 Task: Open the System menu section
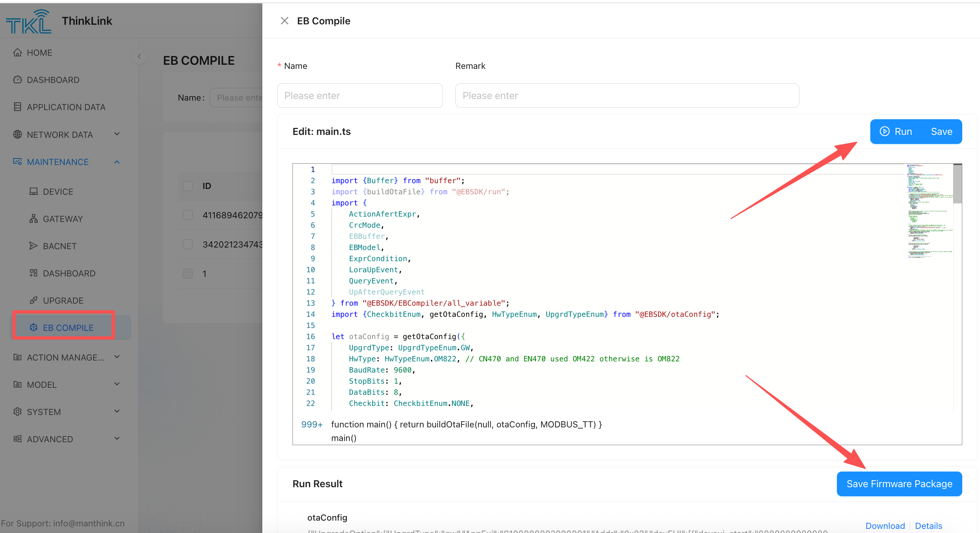point(44,412)
